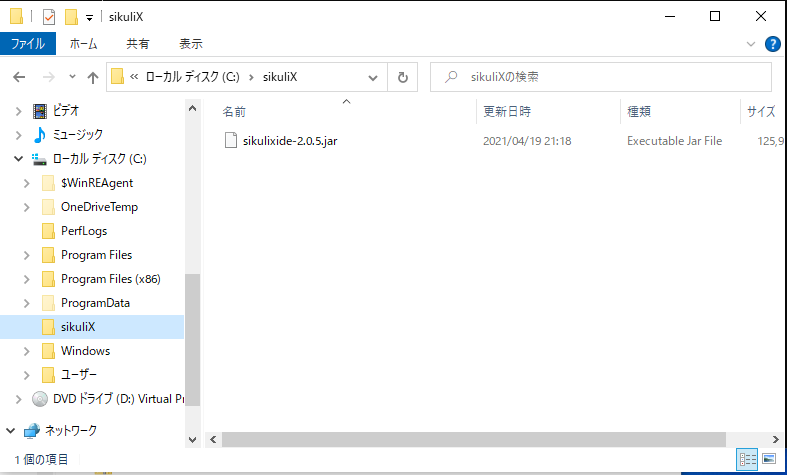Click the Refresh address bar icon

(x=402, y=77)
